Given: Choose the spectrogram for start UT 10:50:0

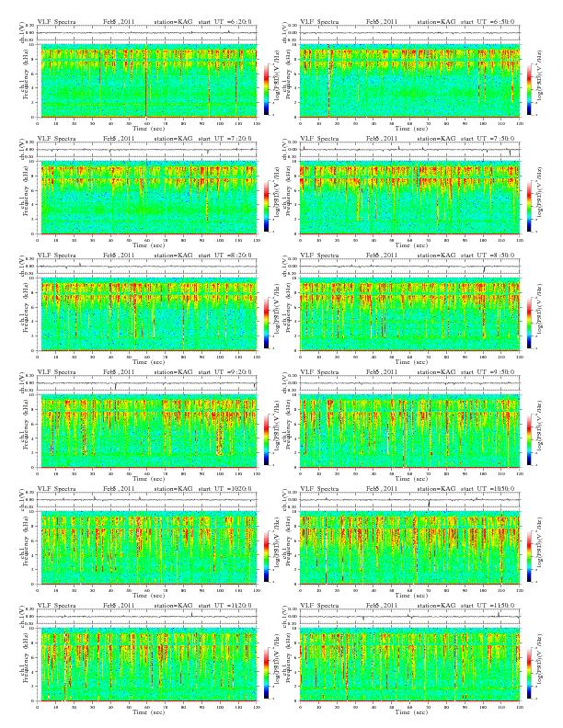Looking at the screenshot, I should click(x=409, y=548).
